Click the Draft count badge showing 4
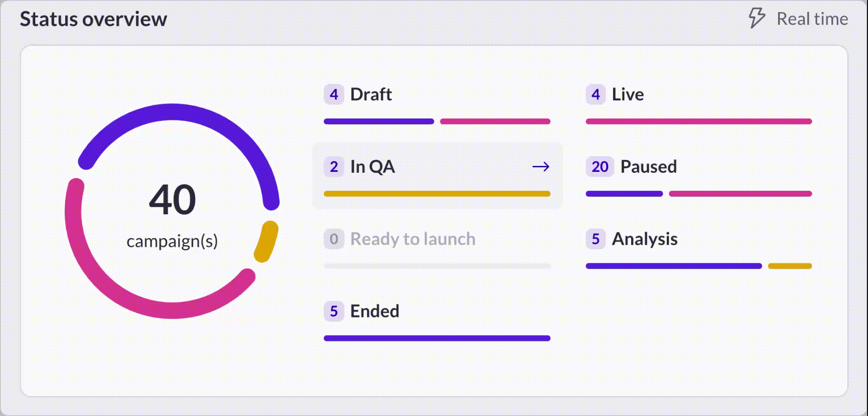This screenshot has width=868, height=416. tap(334, 95)
